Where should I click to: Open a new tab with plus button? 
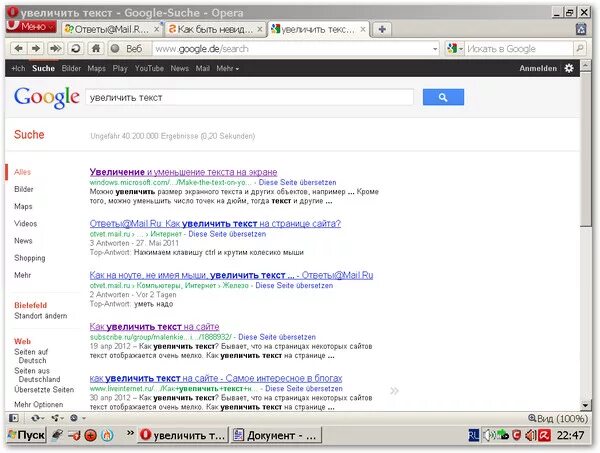tap(382, 29)
